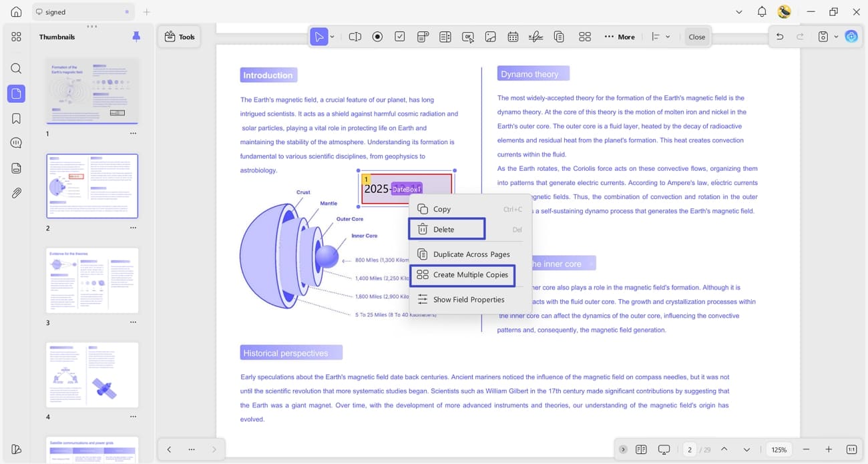868x464 pixels.
Task: Select page 4 thumbnail
Action: click(92, 375)
